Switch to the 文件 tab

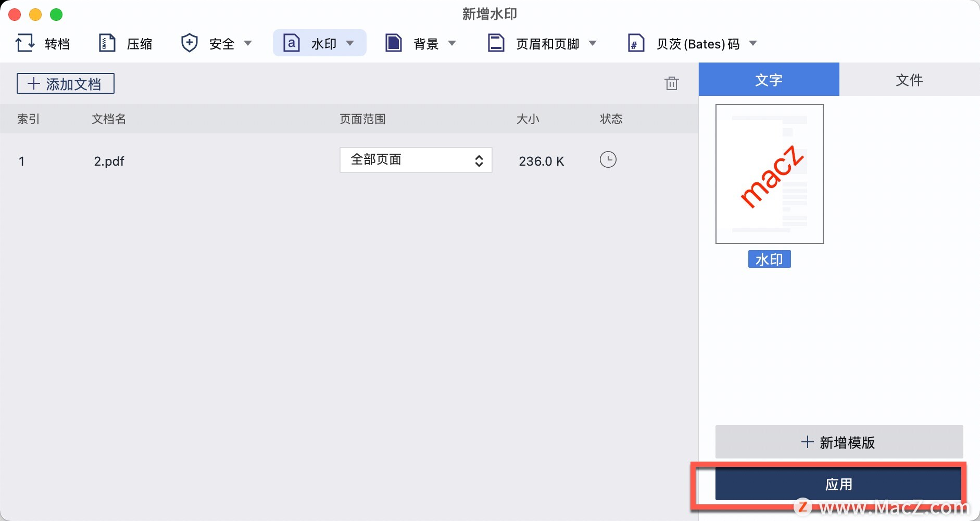910,79
